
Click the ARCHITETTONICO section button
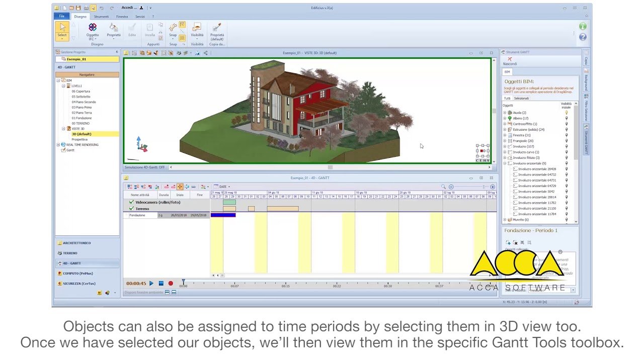coord(87,243)
